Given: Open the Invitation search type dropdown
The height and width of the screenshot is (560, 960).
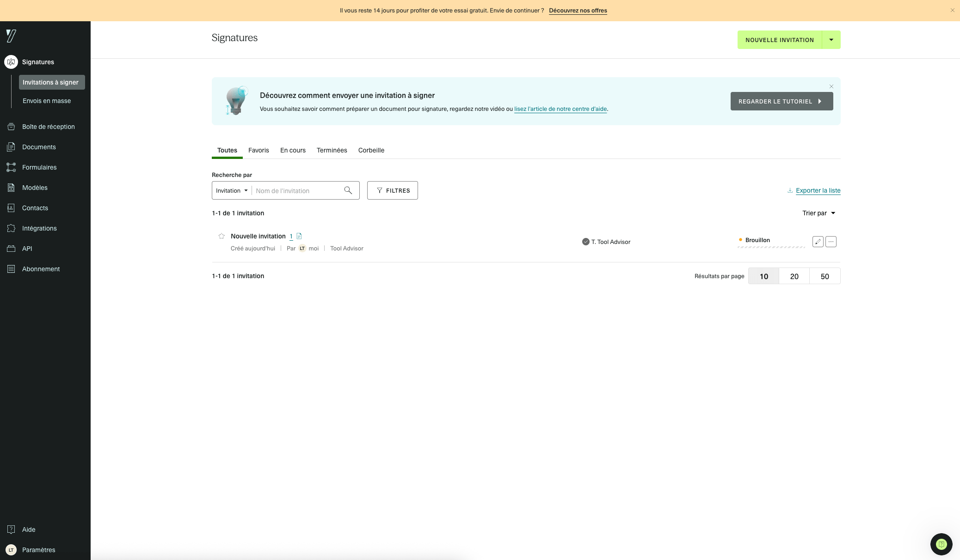Looking at the screenshot, I should tap(232, 190).
